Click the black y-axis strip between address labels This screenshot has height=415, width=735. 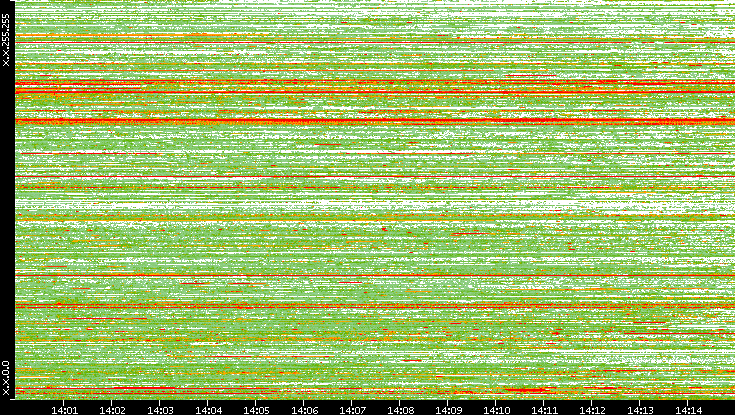pyautogui.click(x=7, y=210)
